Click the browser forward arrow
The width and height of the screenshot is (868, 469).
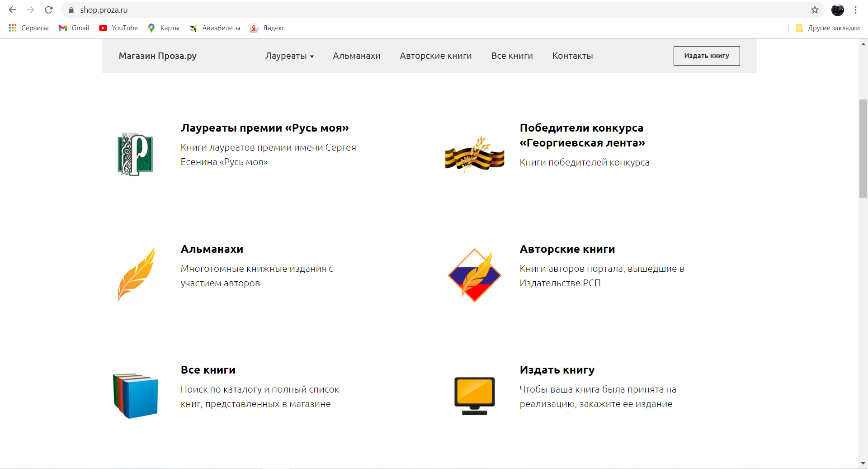(x=30, y=9)
